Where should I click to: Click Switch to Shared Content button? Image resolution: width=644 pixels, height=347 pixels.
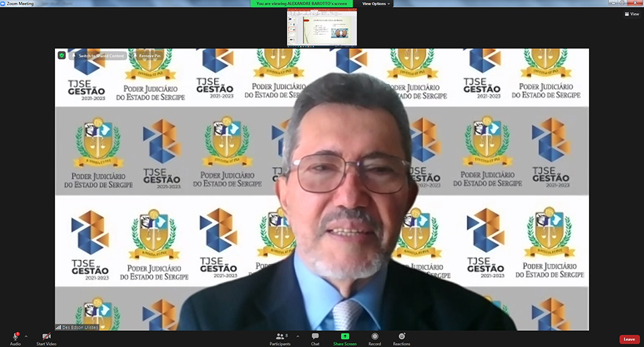98,56
